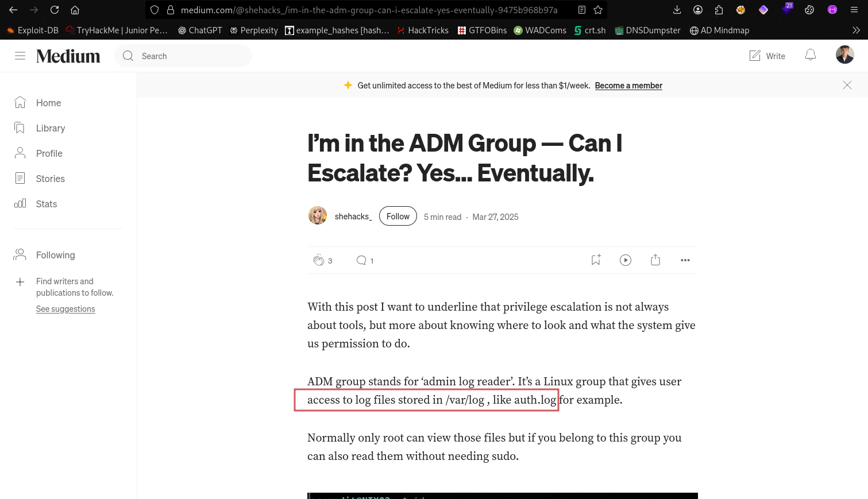Bookmark this page with the star icon
This screenshot has height=499, width=868.
point(598,10)
